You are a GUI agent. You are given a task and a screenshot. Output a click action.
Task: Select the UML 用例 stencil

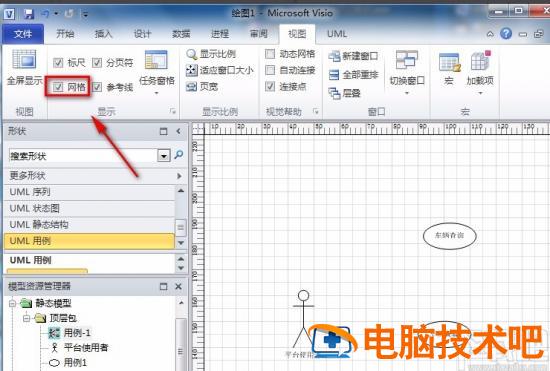click(89, 241)
